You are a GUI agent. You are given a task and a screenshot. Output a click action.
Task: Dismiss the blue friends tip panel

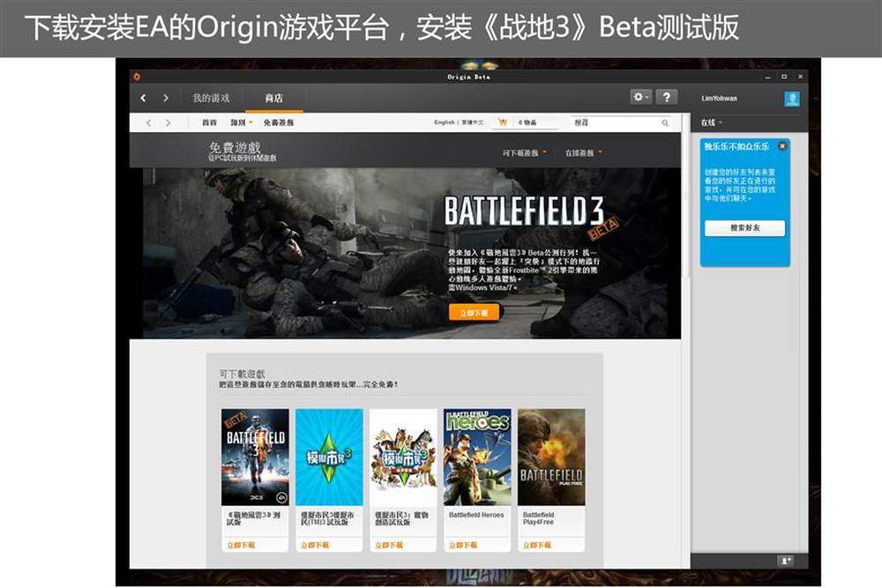(781, 146)
